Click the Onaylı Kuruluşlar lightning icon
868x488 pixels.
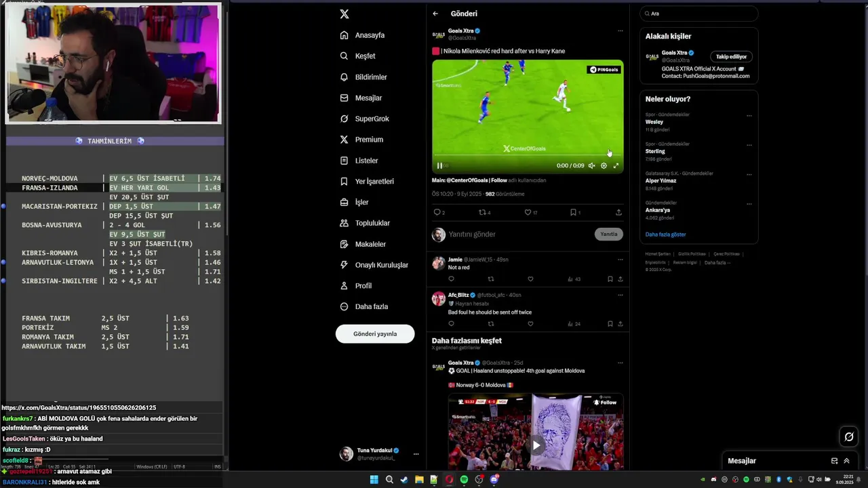tap(344, 265)
